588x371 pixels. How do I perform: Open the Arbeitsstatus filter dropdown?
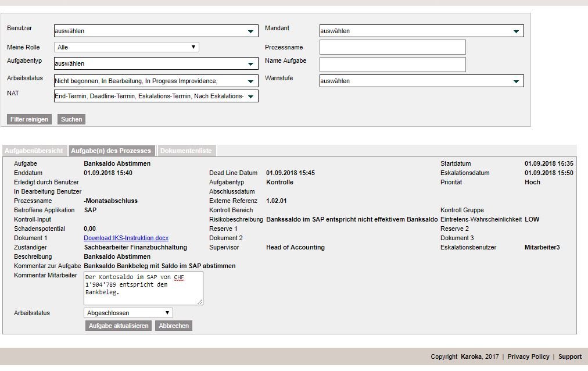(x=156, y=81)
